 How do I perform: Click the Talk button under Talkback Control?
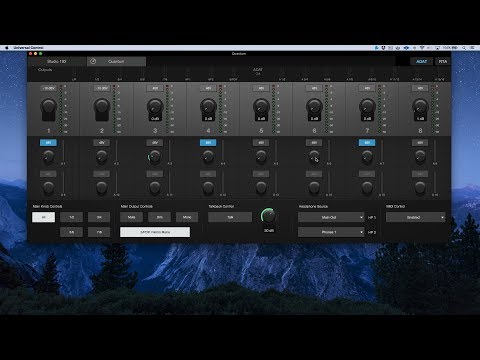point(230,217)
